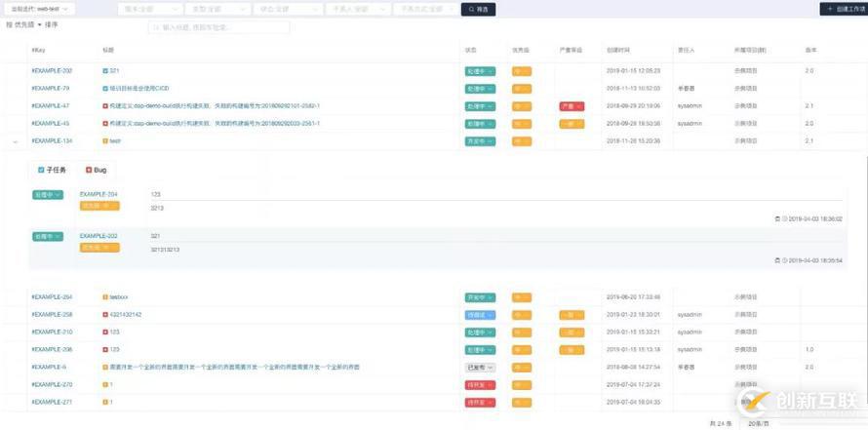Open the status dropdown of subtask EXAMPLE-204

pyautogui.click(x=48, y=195)
